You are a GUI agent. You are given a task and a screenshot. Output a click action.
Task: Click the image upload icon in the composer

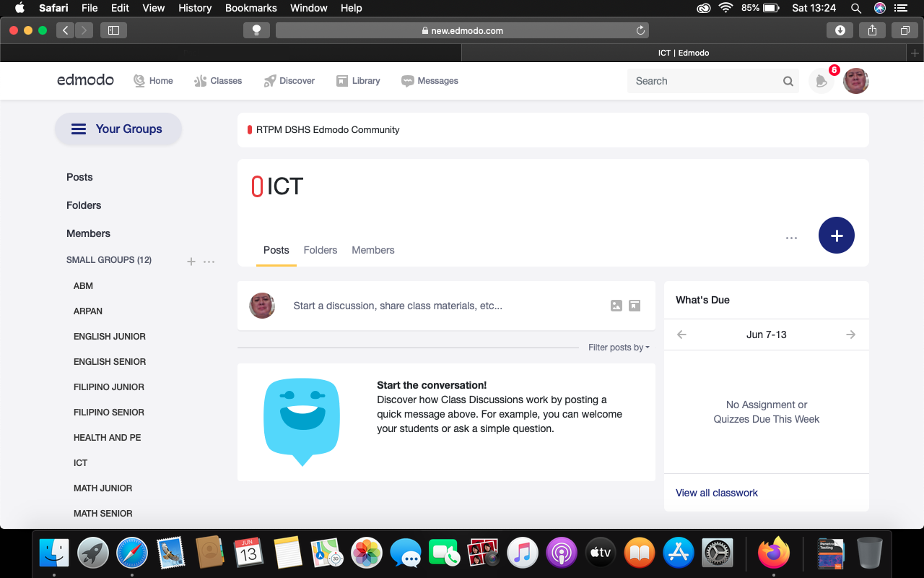coord(616,306)
